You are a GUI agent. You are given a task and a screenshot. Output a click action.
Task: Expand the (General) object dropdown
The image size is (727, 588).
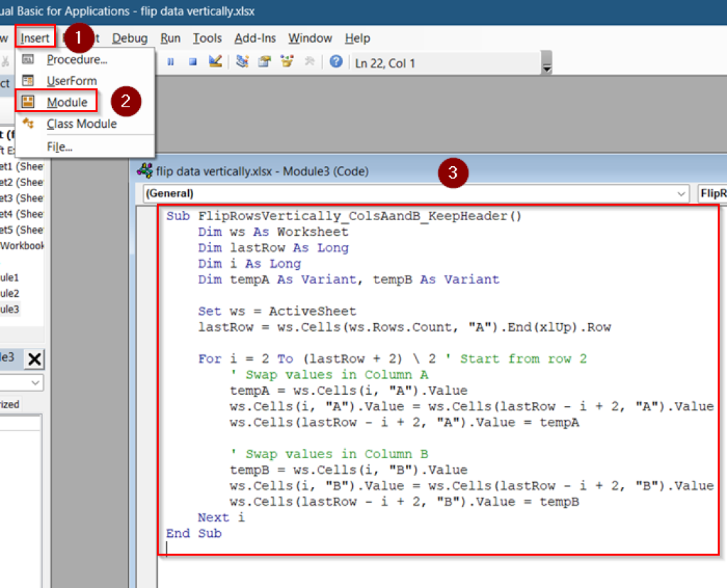click(681, 193)
